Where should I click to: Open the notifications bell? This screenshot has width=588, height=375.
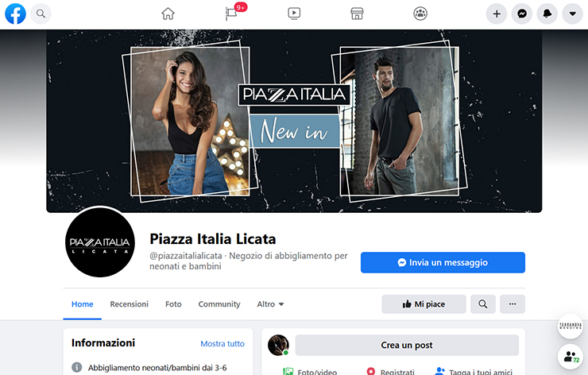pos(547,14)
